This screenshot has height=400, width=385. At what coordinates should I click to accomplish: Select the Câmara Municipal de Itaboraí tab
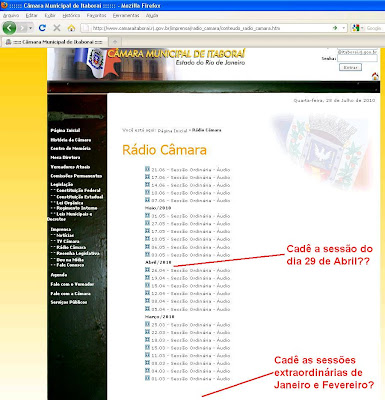[x=54, y=42]
